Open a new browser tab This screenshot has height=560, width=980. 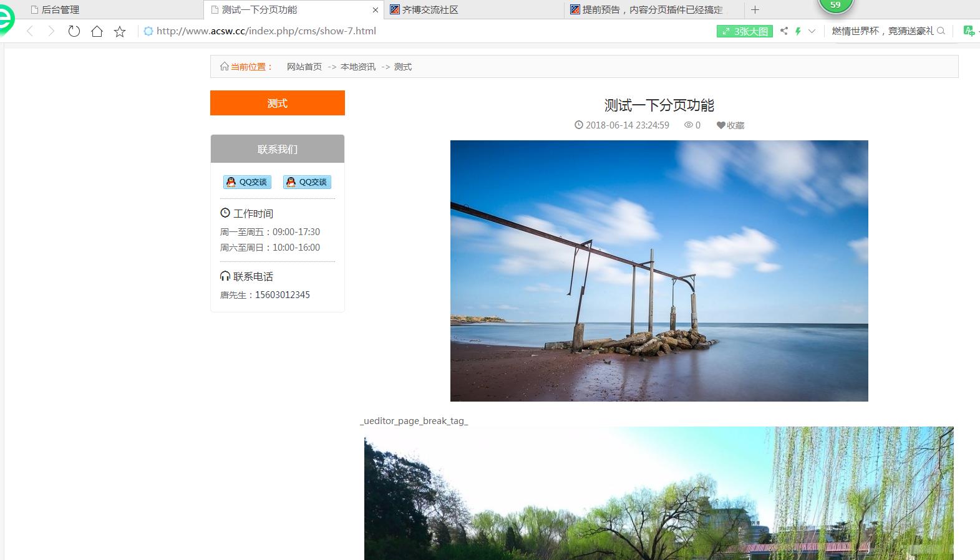755,9
